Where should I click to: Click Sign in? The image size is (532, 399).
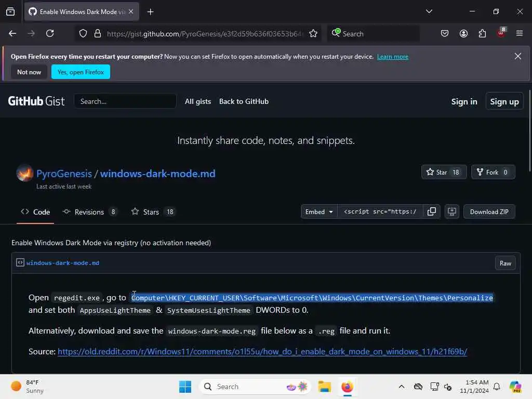pos(464,102)
